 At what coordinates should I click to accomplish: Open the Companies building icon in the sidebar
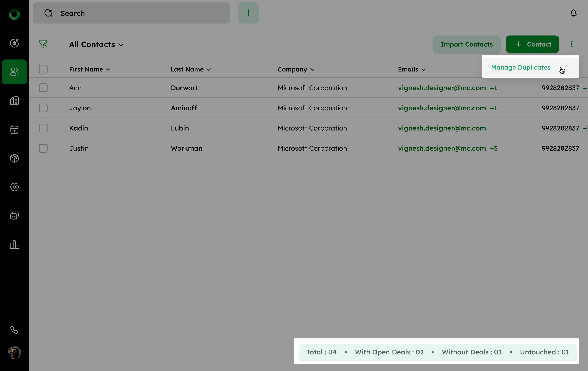[x=14, y=101]
